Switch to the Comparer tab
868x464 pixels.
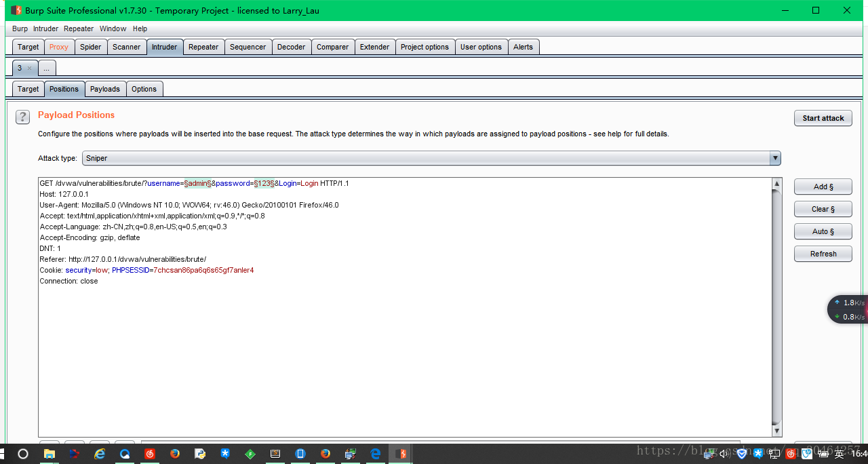(332, 47)
